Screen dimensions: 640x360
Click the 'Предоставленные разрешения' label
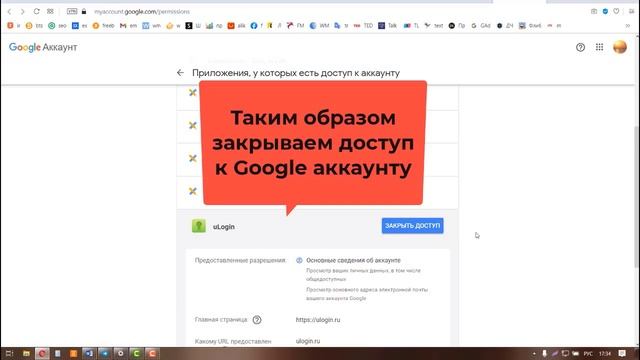pos(240,260)
